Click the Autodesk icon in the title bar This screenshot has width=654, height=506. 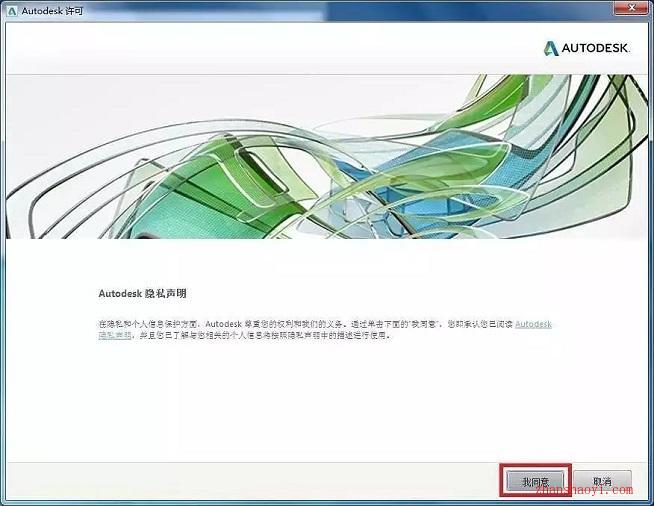pos(12,11)
